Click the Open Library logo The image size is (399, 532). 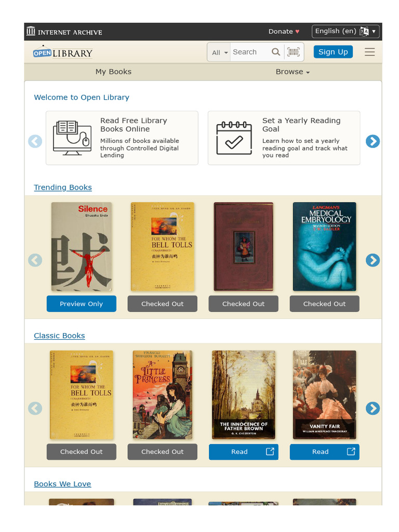click(x=63, y=52)
